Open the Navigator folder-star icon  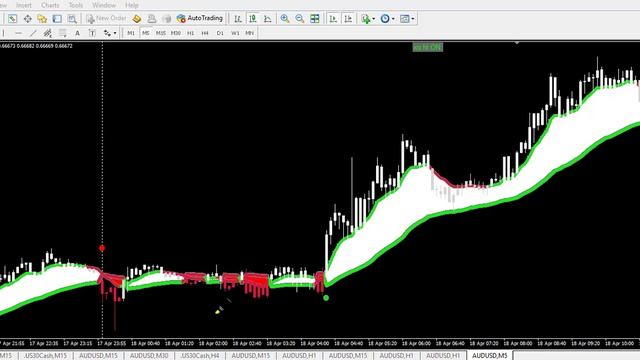[x=42, y=18]
